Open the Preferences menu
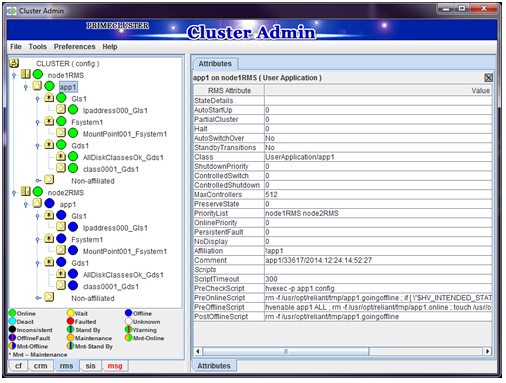This screenshot has width=506, height=383. (x=75, y=47)
